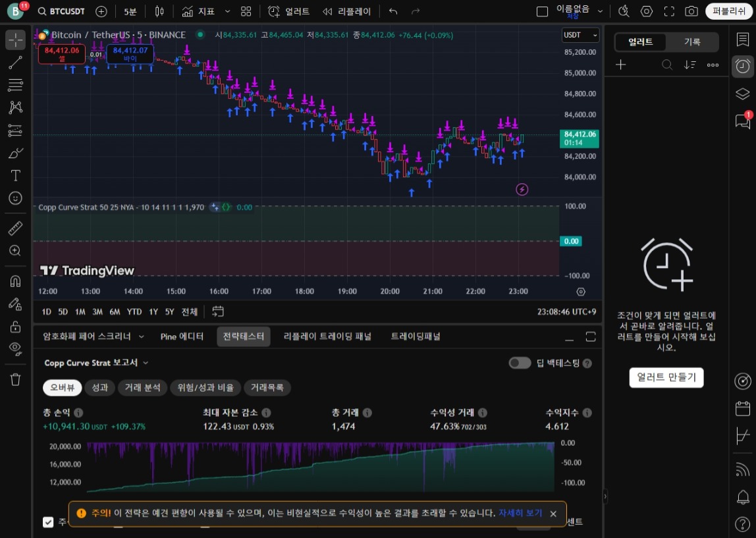Select the text annotation tool
The width and height of the screenshot is (756, 538).
(15, 175)
